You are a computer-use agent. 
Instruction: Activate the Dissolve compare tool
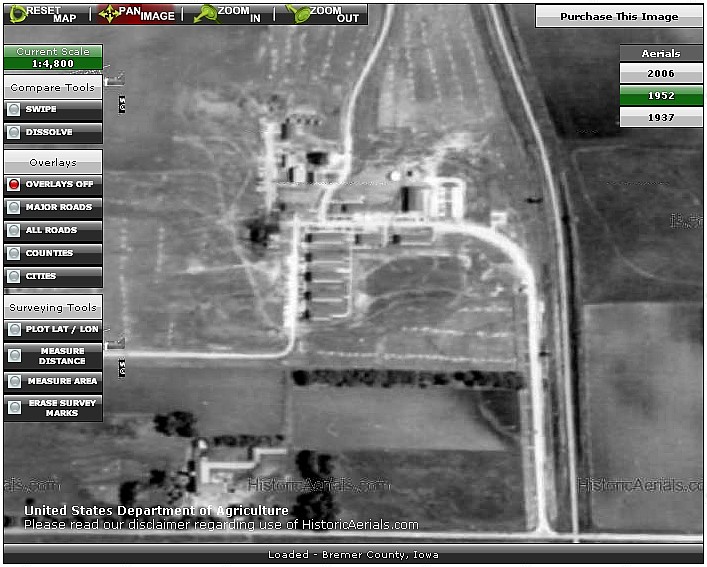pyautogui.click(x=53, y=132)
